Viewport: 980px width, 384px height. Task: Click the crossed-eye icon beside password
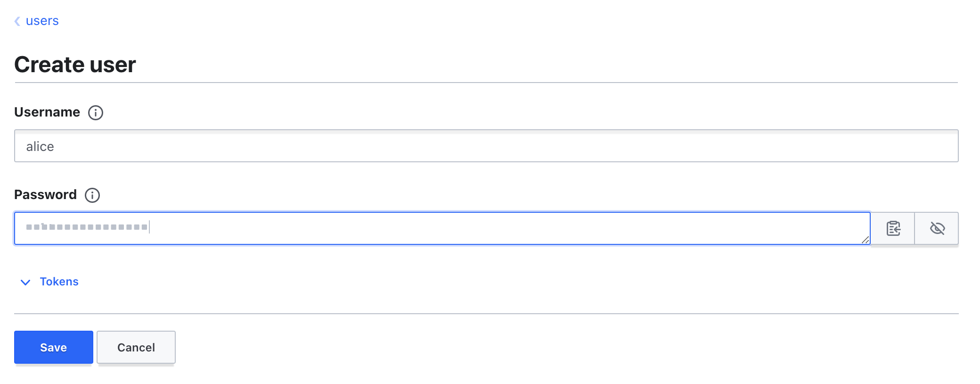pos(937,228)
